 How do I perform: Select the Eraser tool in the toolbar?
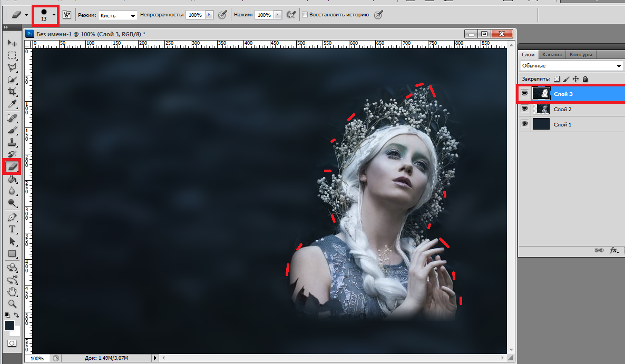[12, 166]
